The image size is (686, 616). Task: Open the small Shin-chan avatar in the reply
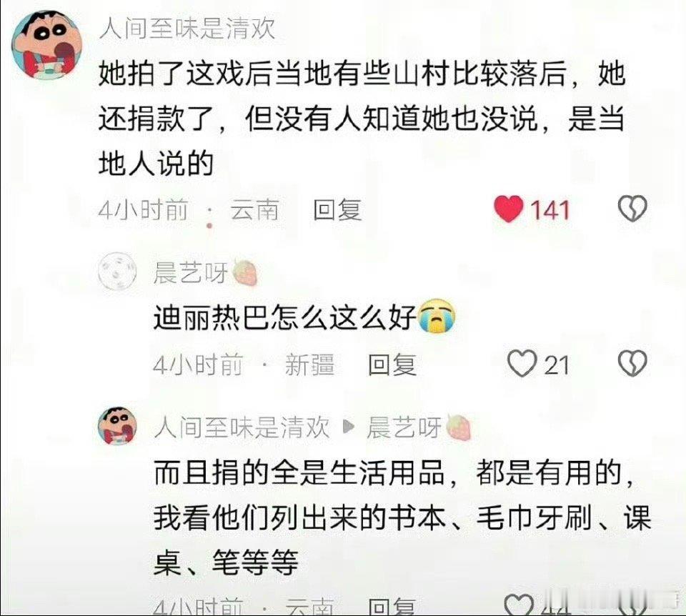tap(117, 426)
